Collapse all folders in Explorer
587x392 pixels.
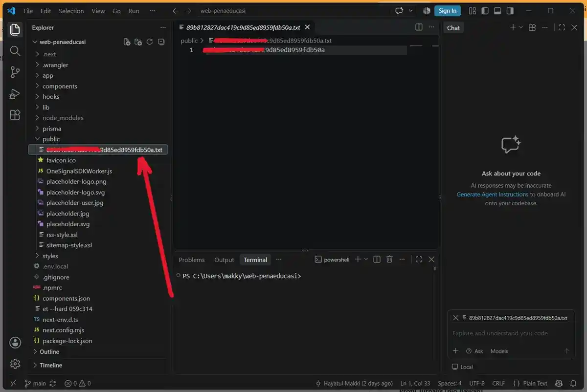tap(161, 42)
